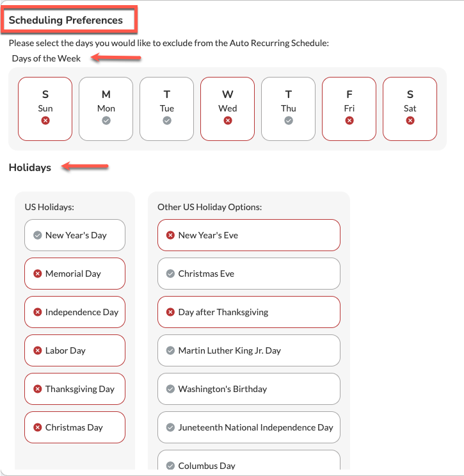Click the gray checkmark icon under Mon

point(106,120)
